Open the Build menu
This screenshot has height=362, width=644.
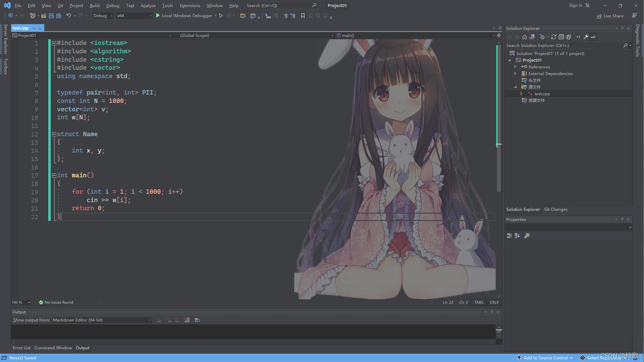tap(95, 5)
